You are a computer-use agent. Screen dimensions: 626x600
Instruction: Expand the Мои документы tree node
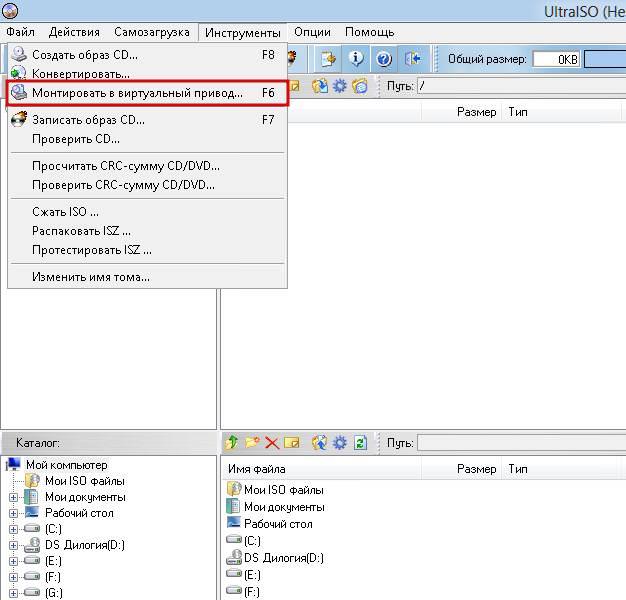(x=13, y=497)
